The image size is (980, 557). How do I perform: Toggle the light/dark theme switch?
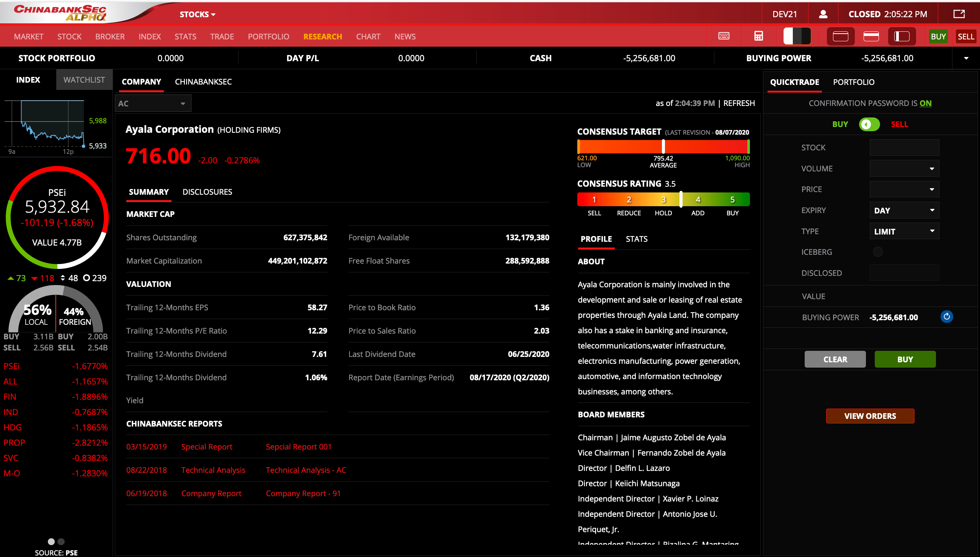(x=797, y=36)
